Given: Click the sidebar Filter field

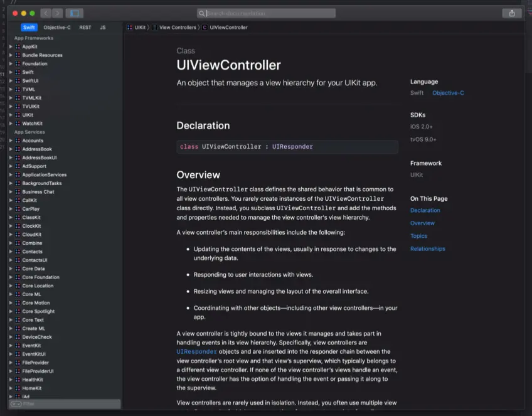Looking at the screenshot, I should 65,404.
